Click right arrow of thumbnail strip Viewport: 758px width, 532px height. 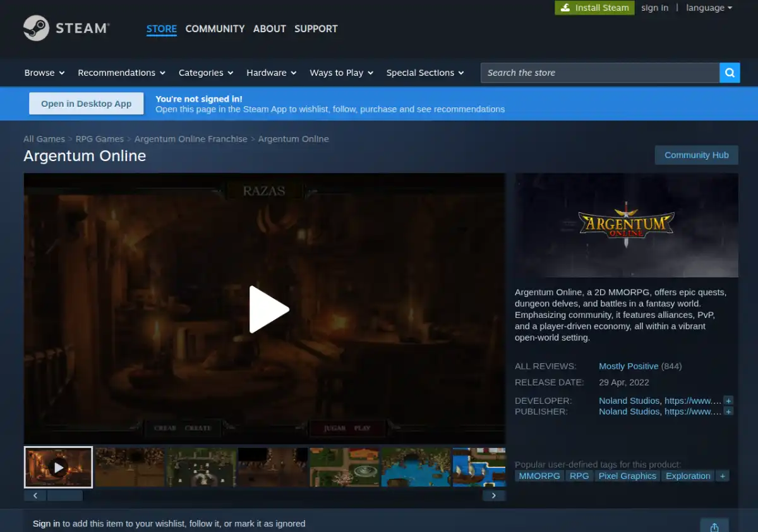pos(494,496)
